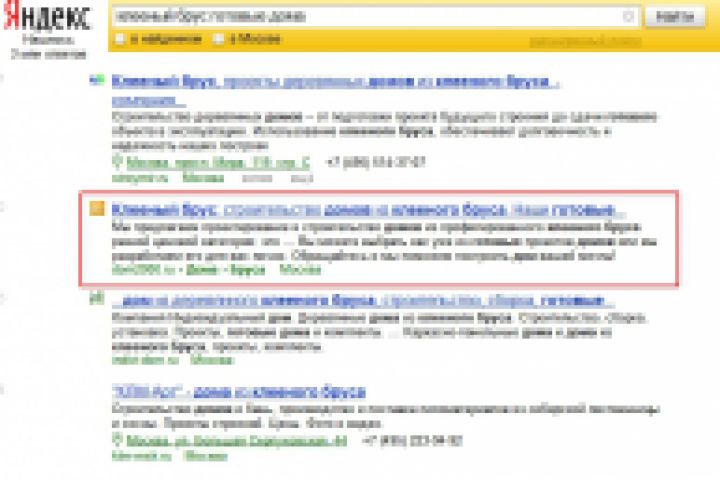Clear the search query with the X icon
This screenshot has height=480, width=720.
click(x=629, y=17)
